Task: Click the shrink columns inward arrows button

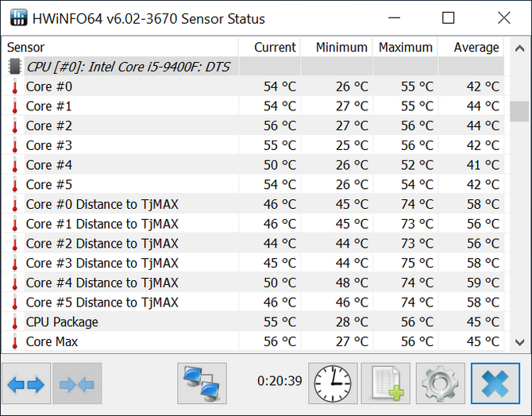Action: (77, 383)
